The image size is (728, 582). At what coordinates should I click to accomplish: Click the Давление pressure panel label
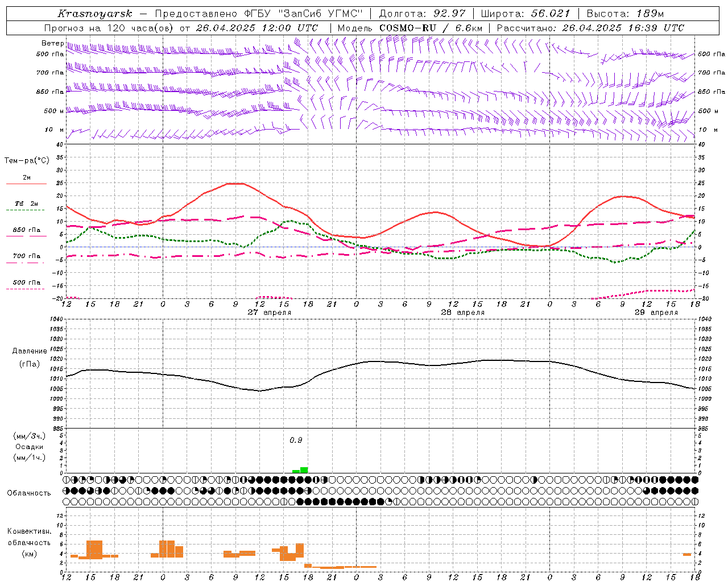(29, 351)
